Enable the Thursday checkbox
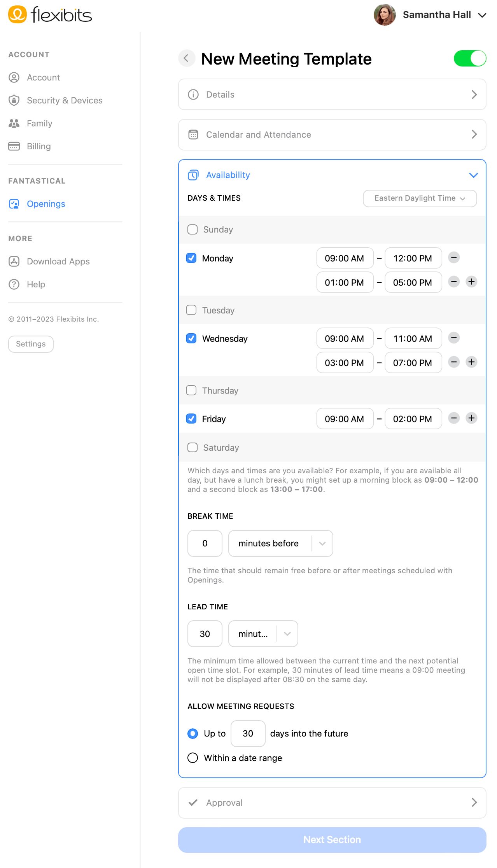The height and width of the screenshot is (868, 497). tap(191, 390)
